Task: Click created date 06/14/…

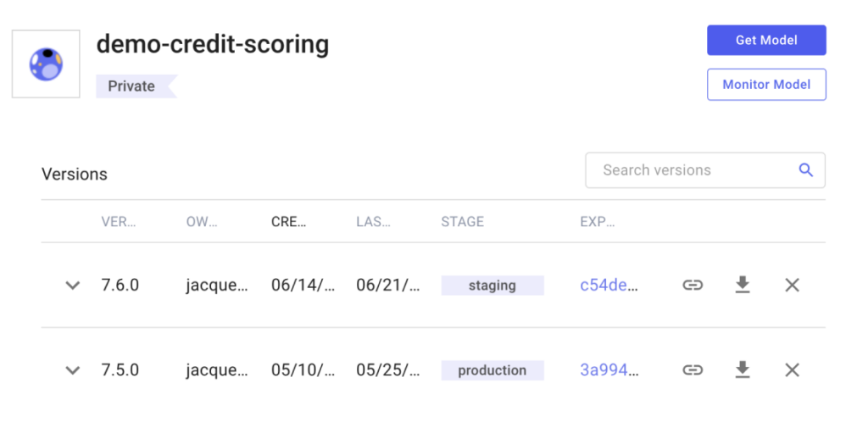Action: (303, 286)
